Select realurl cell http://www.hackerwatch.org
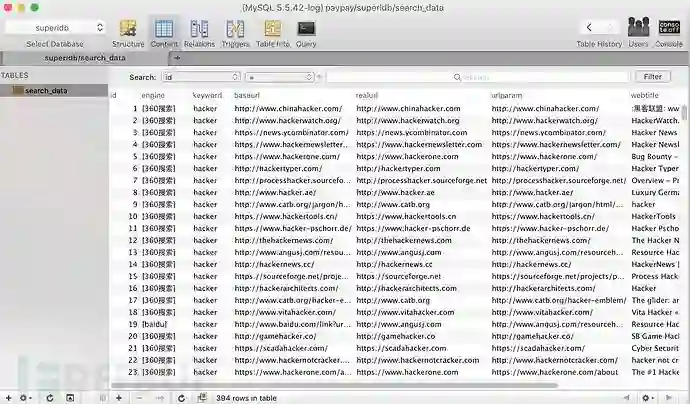The width and height of the screenshot is (690, 404). tap(408, 120)
